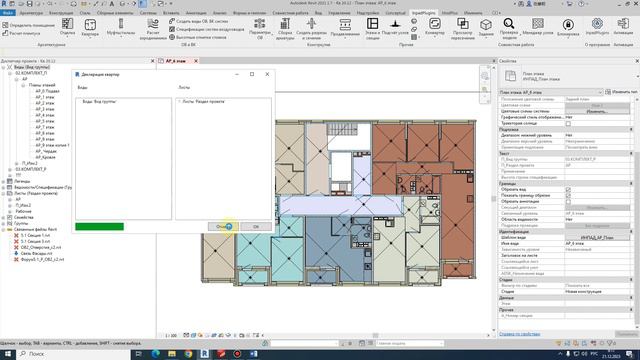Open the Управление ribbon tab
This screenshot has width=640, height=360.
click(339, 13)
